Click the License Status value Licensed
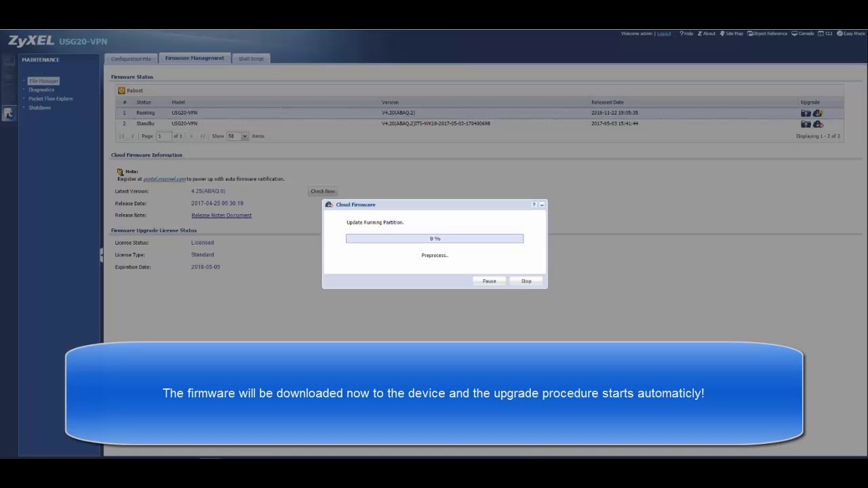The height and width of the screenshot is (488, 868). tap(202, 243)
